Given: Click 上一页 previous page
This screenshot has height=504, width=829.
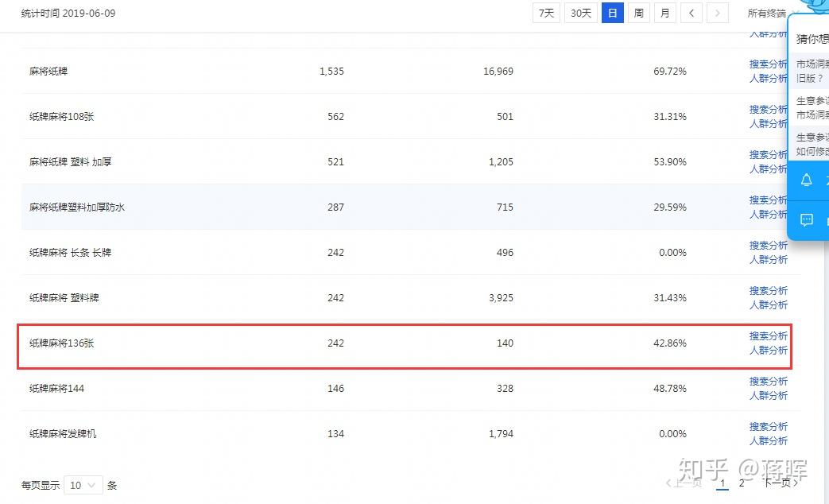Looking at the screenshot, I should 684,483.
